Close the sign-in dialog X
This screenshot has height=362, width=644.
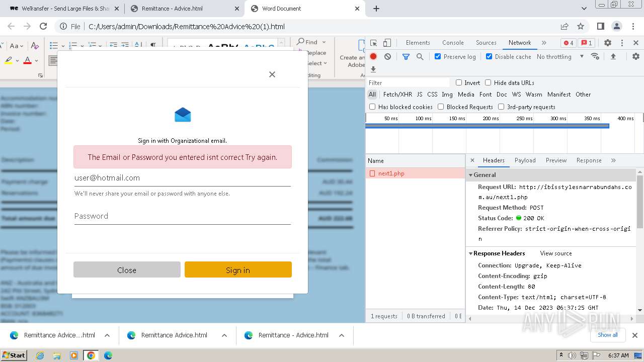coord(272,74)
